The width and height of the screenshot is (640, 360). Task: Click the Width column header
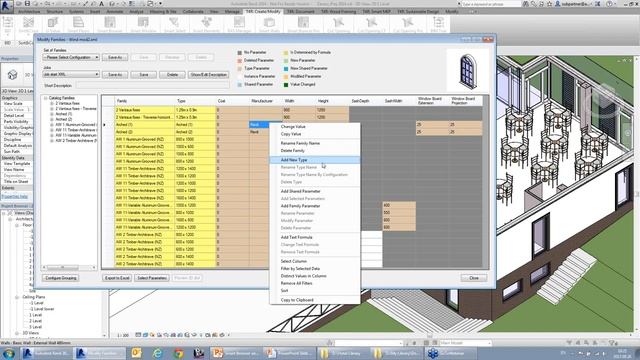(x=299, y=101)
